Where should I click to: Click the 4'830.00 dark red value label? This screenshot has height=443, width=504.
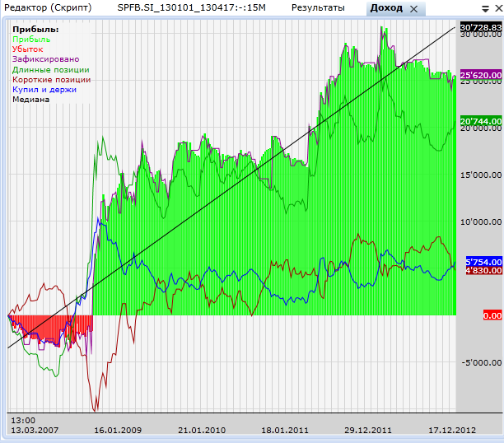pos(483,270)
